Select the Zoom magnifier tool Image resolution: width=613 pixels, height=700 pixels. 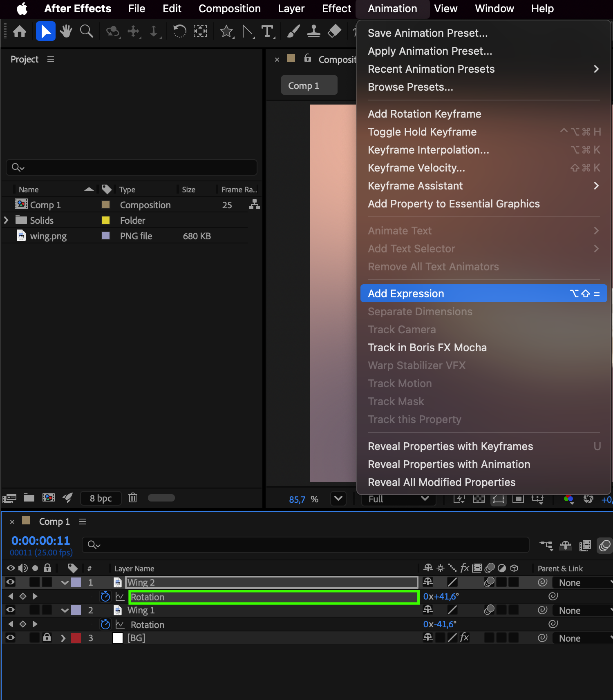click(x=86, y=31)
